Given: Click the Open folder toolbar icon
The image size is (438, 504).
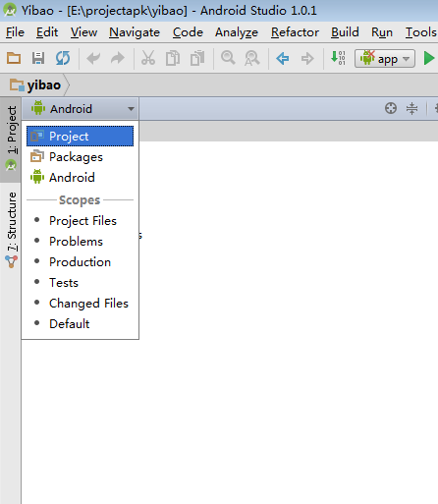Looking at the screenshot, I should [14, 58].
